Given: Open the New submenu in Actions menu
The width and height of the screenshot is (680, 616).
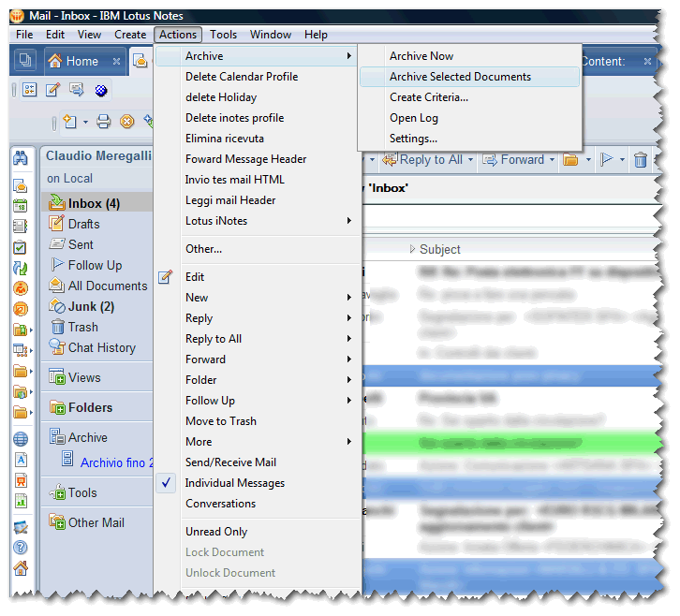Looking at the screenshot, I should click(258, 298).
